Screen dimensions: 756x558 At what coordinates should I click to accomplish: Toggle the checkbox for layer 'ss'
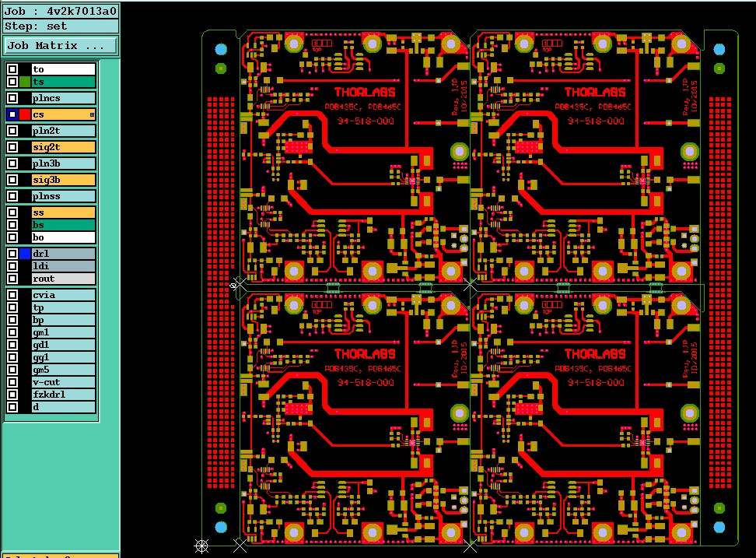coord(12,212)
